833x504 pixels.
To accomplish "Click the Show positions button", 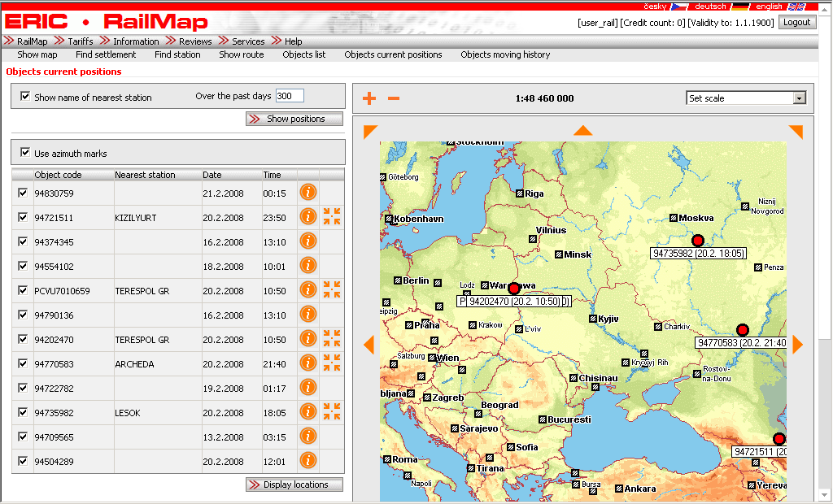I will (294, 119).
